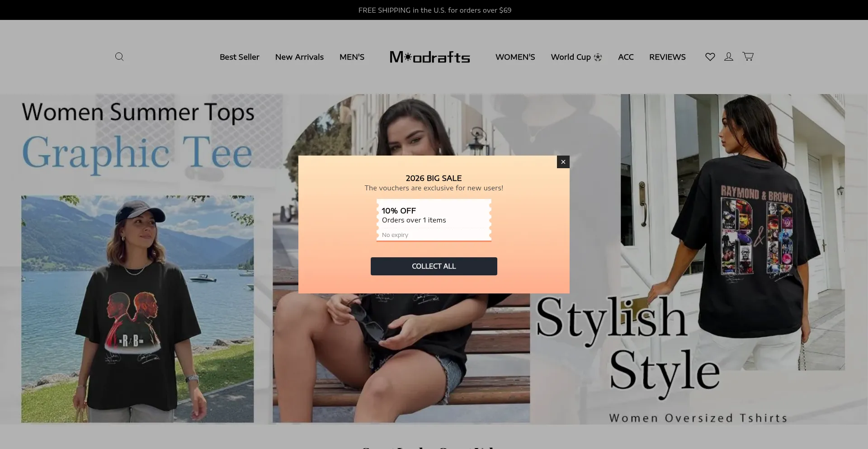Open the Best Seller menu
This screenshot has width=868, height=449.
[240, 57]
